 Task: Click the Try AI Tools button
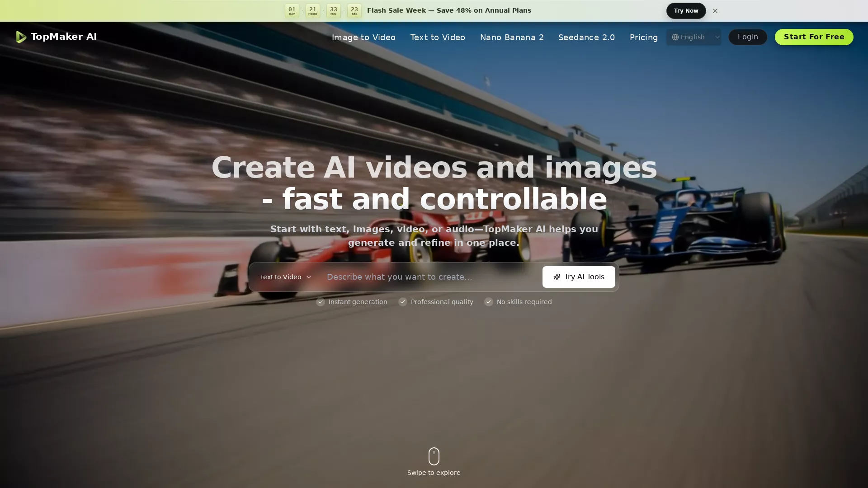(578, 277)
